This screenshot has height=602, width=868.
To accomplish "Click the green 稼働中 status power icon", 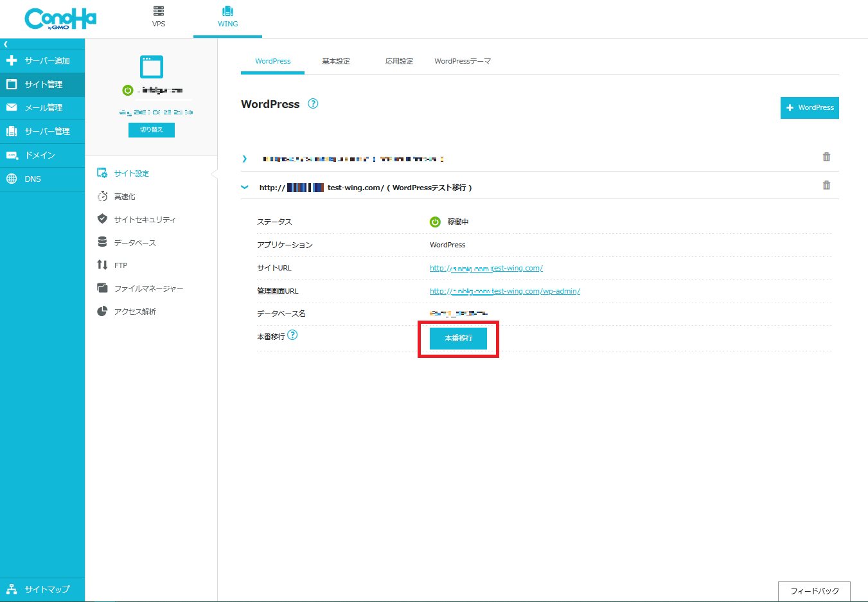I will [x=435, y=222].
